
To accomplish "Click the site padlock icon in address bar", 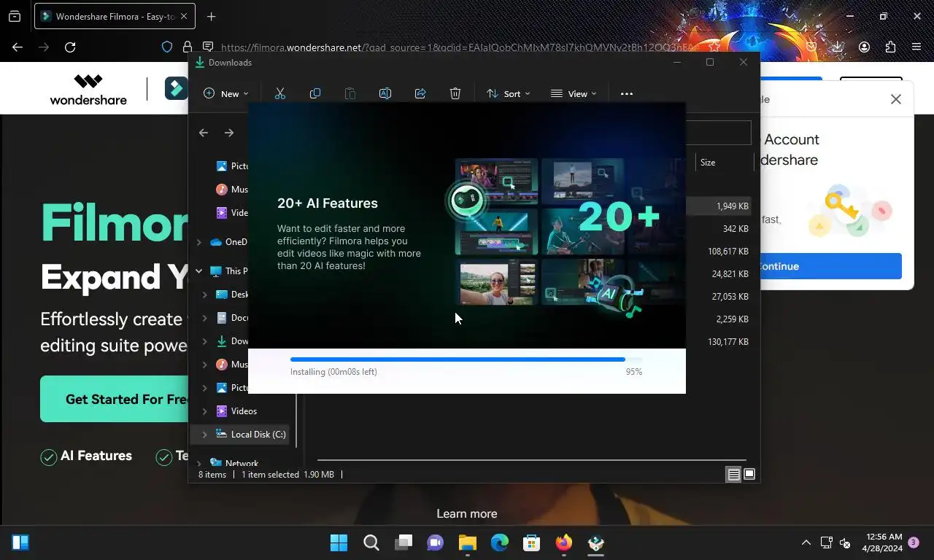I will [188, 47].
